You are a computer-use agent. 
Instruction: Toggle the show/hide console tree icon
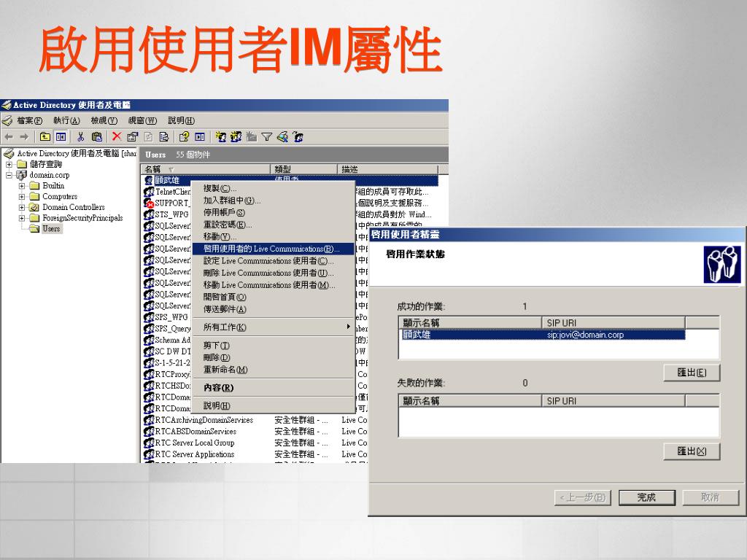point(61,137)
